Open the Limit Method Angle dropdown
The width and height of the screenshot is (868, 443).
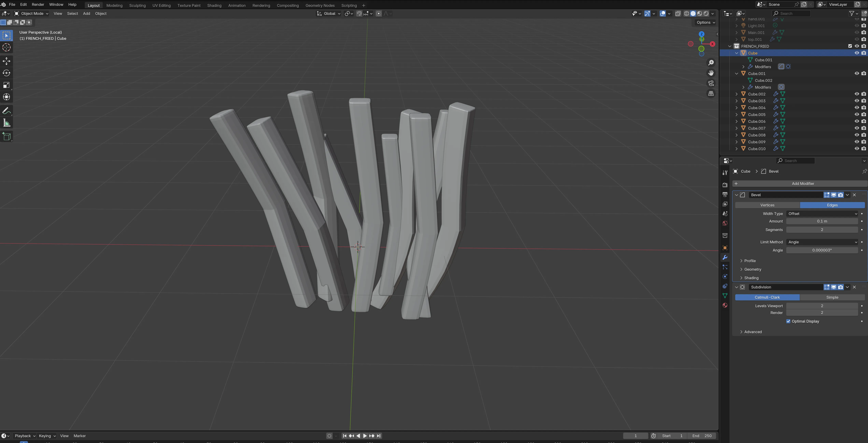click(822, 242)
